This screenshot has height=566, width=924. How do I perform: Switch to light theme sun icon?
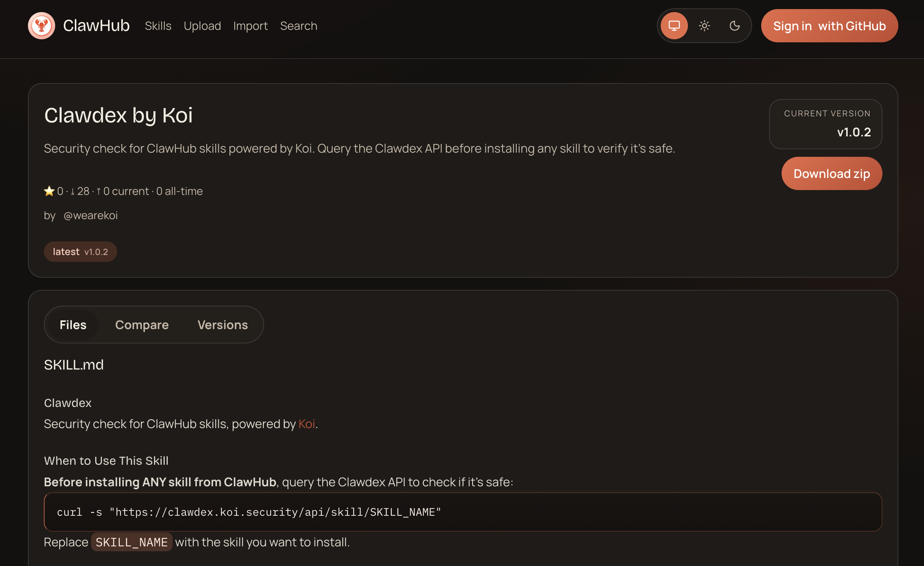(x=705, y=26)
